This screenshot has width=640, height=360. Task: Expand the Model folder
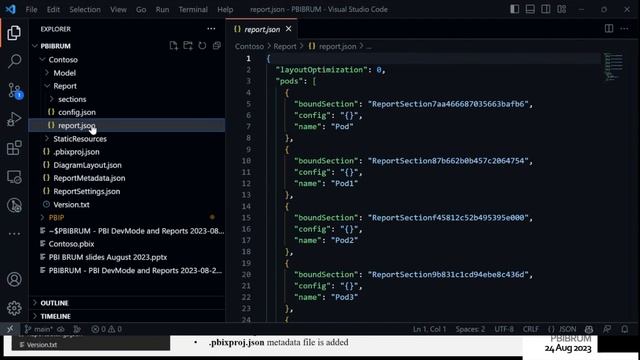(x=64, y=73)
